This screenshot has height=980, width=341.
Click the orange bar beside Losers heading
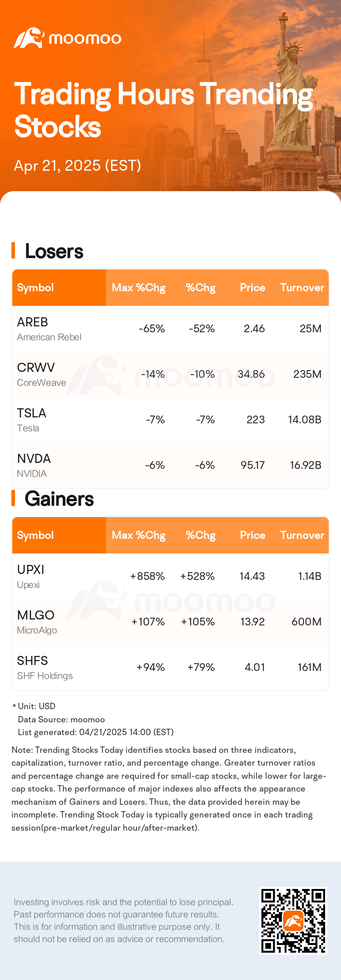tap(13, 251)
